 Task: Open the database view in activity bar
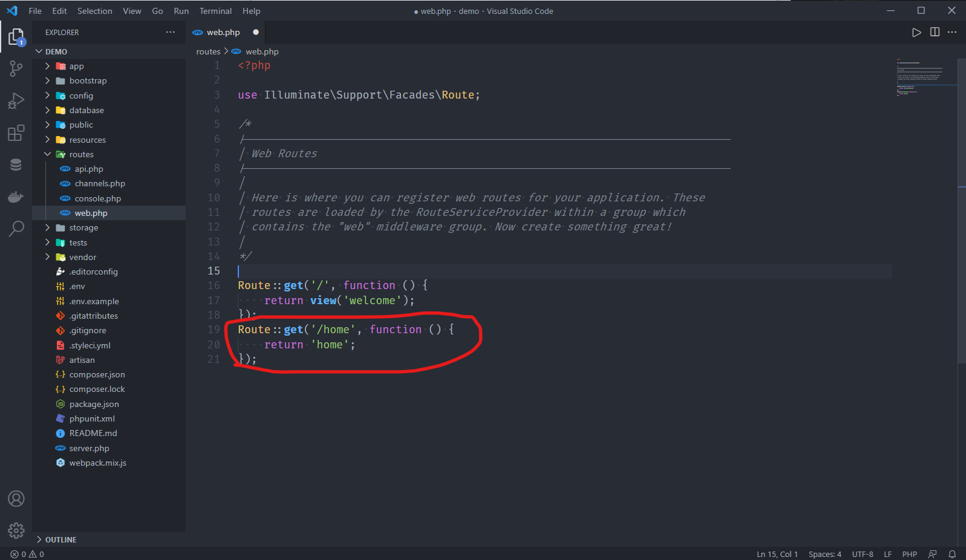(16, 164)
